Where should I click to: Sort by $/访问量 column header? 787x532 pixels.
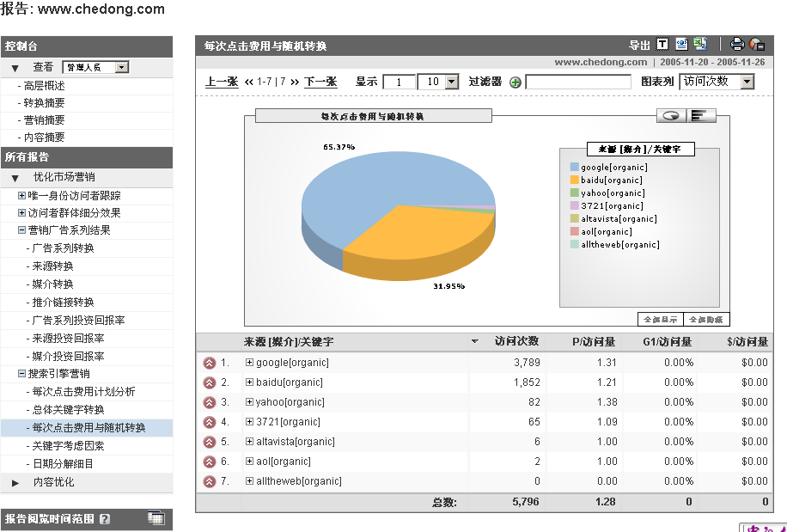coord(747,342)
